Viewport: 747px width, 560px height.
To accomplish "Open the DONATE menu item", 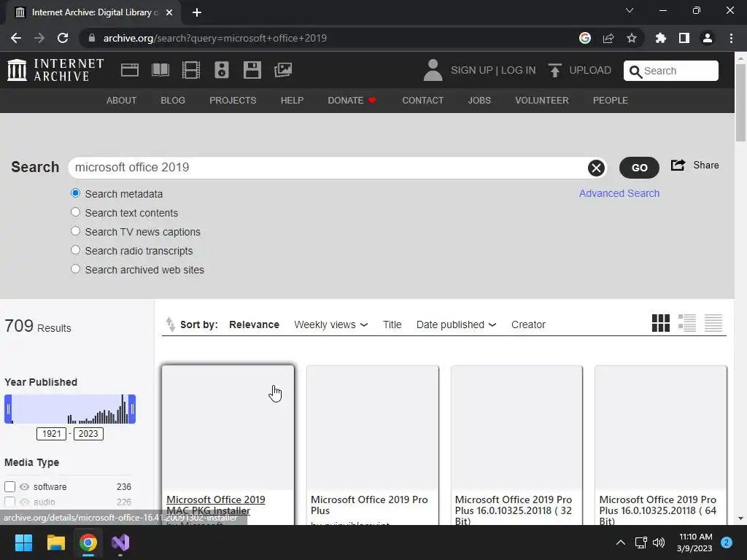I will (x=352, y=101).
